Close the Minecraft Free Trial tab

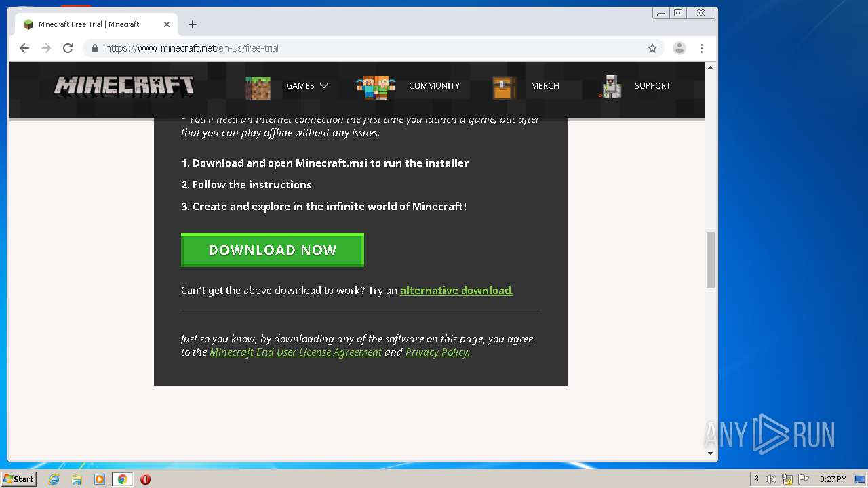pos(167,24)
